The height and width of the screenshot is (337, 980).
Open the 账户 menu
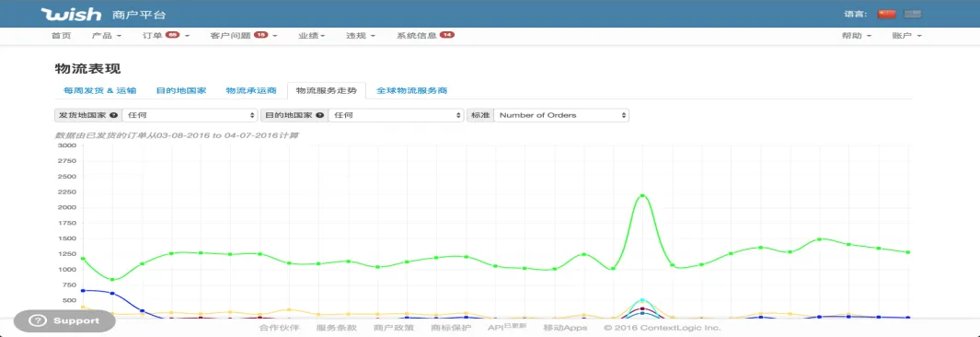pyautogui.click(x=907, y=36)
